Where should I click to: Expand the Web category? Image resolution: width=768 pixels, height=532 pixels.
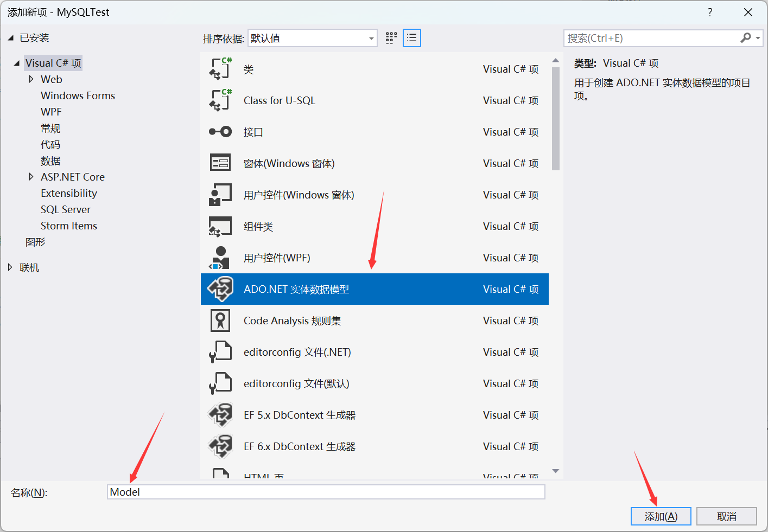pyautogui.click(x=31, y=79)
